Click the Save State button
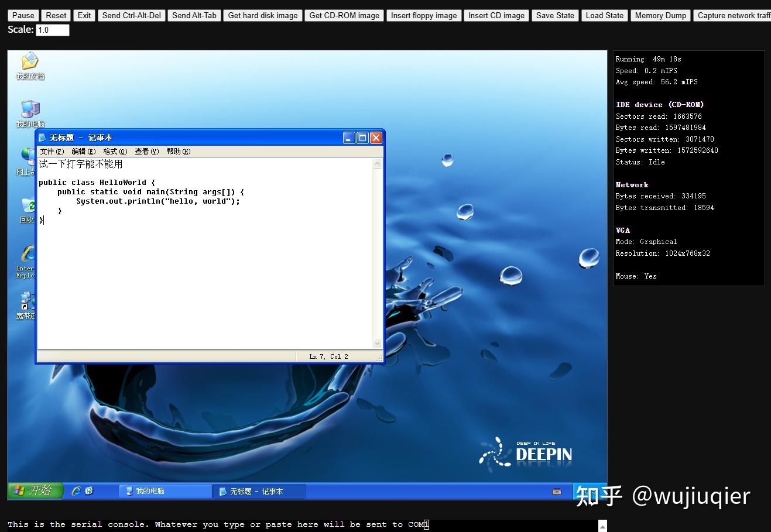771x532 pixels. pyautogui.click(x=554, y=15)
